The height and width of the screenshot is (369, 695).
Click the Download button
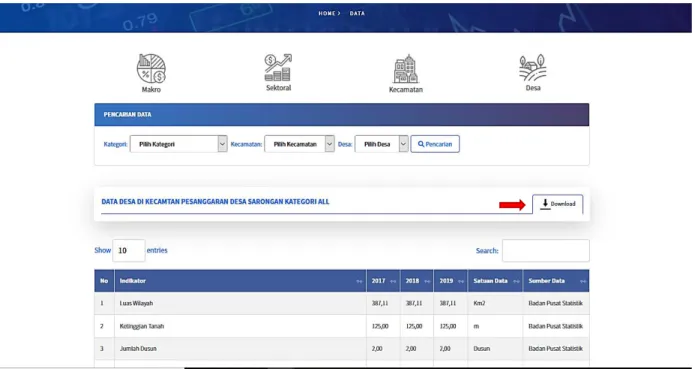tap(558, 204)
